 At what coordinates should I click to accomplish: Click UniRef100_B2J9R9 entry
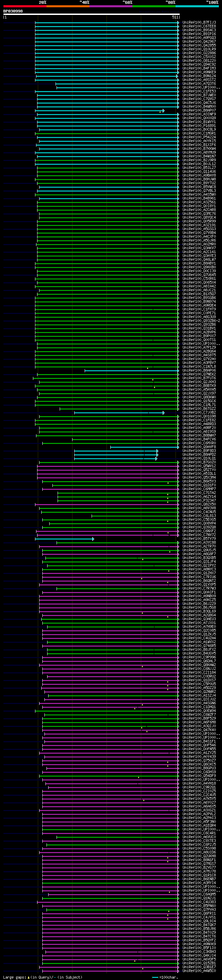[x=199, y=160]
